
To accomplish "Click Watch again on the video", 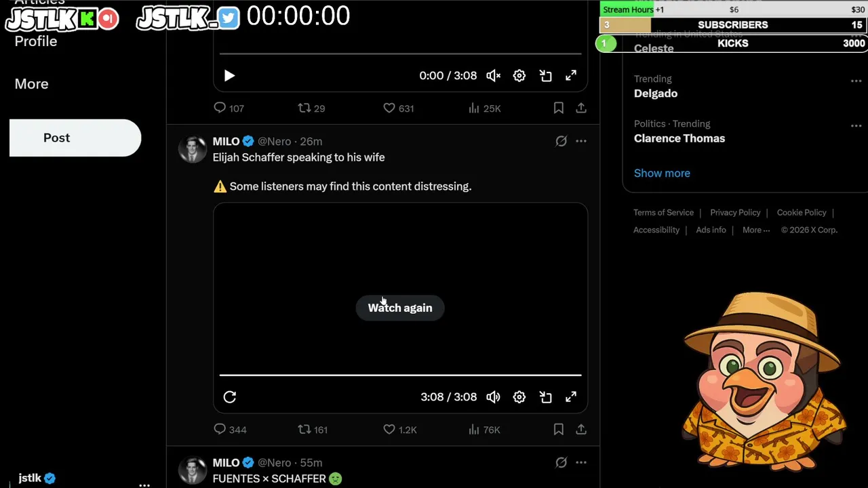I will 399,308.
